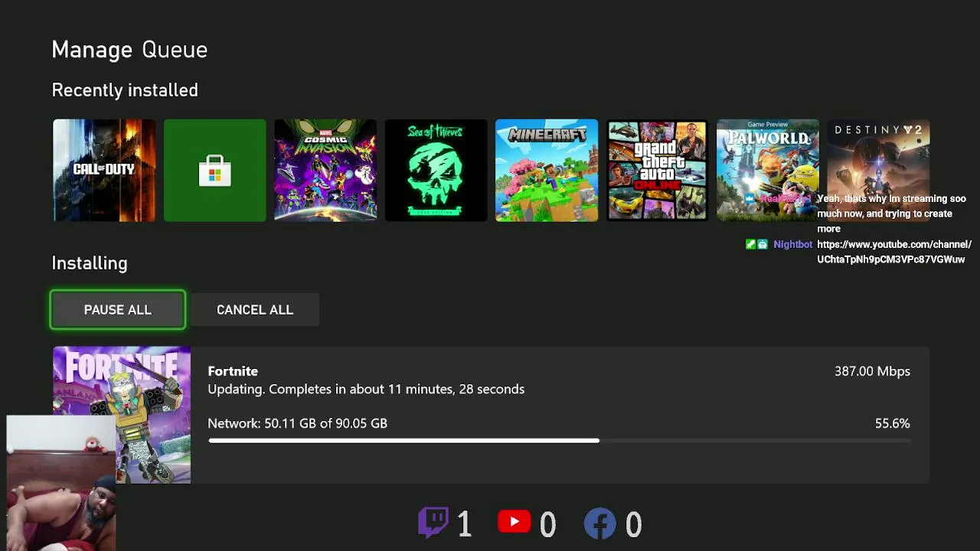This screenshot has height=551, width=980.
Task: Click the Nightbot username in chat
Action: point(792,245)
